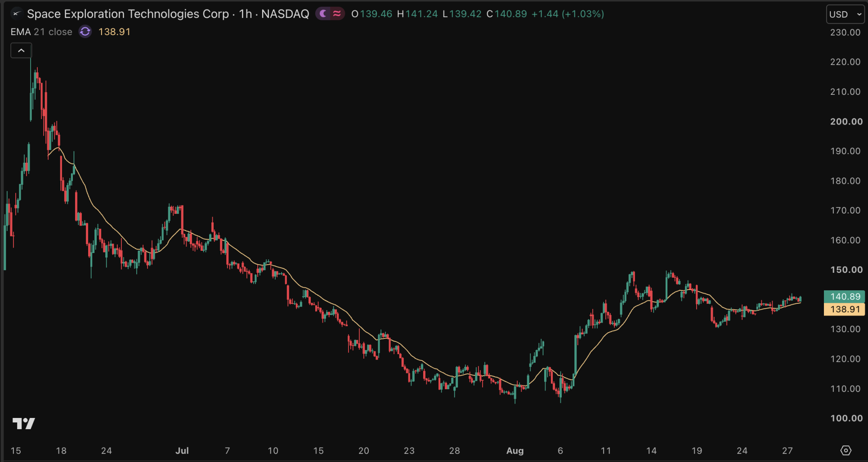Screen dimensions: 868x462
Task: Click the Aug label on time axis
Action: 515,450
